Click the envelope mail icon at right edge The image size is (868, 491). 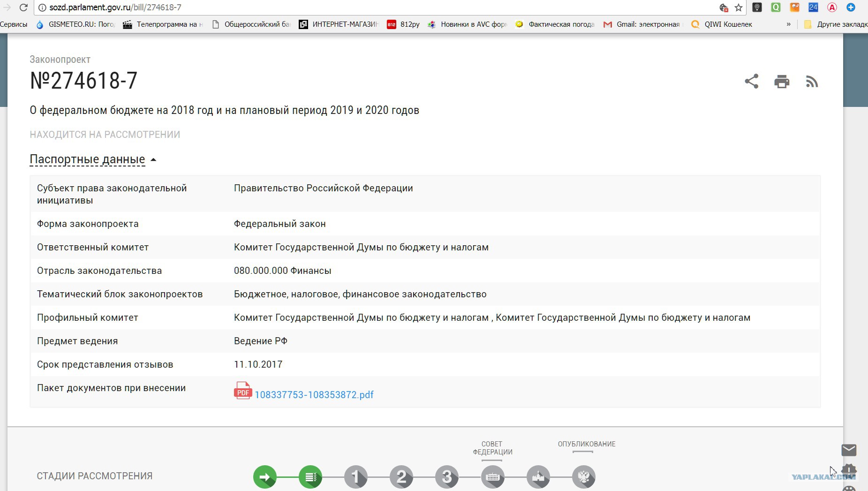pyautogui.click(x=849, y=450)
